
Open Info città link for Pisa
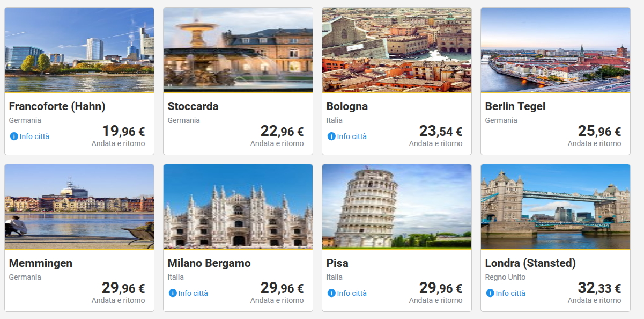pyautogui.click(x=352, y=293)
